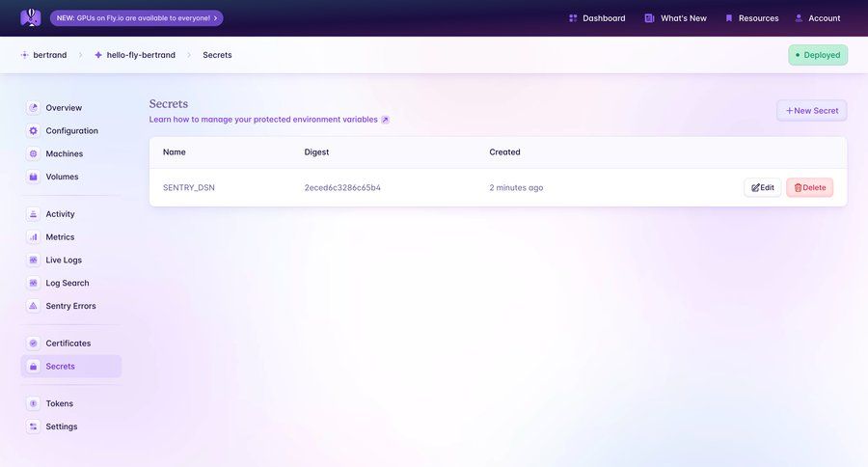Image resolution: width=868 pixels, height=467 pixels.
Task: Click the Configuration gear icon
Action: [x=33, y=130]
